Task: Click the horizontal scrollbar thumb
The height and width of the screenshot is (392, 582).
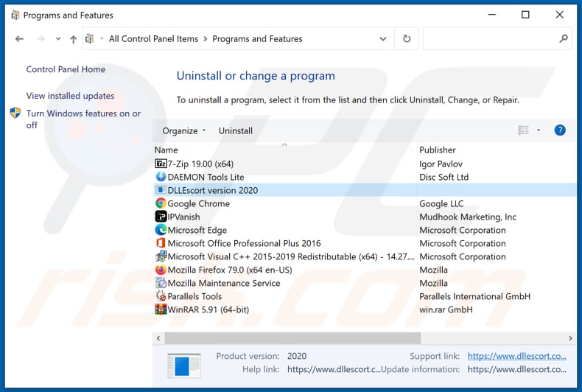Action: (292, 338)
